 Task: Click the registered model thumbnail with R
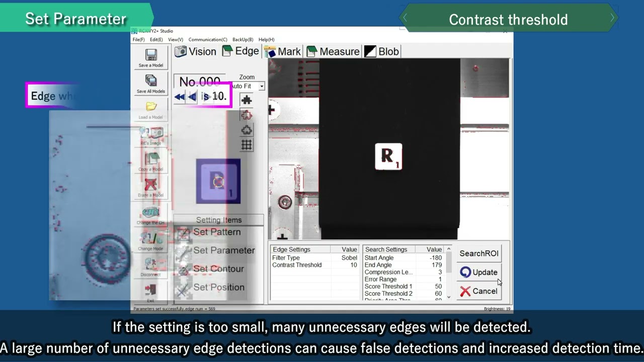click(218, 182)
